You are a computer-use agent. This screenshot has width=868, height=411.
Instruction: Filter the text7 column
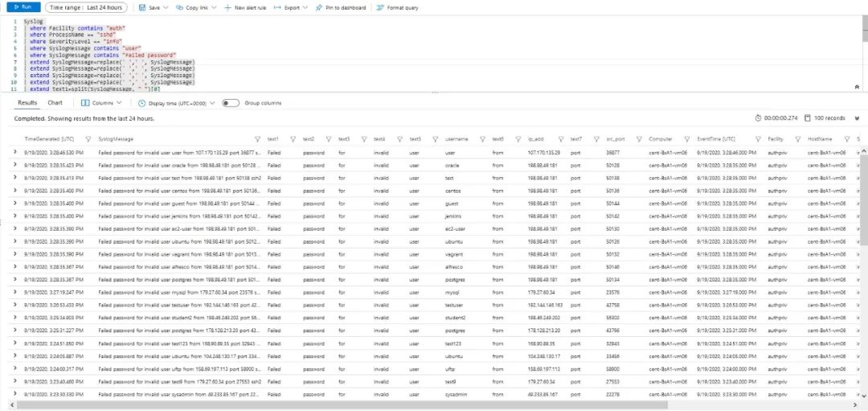(x=596, y=139)
